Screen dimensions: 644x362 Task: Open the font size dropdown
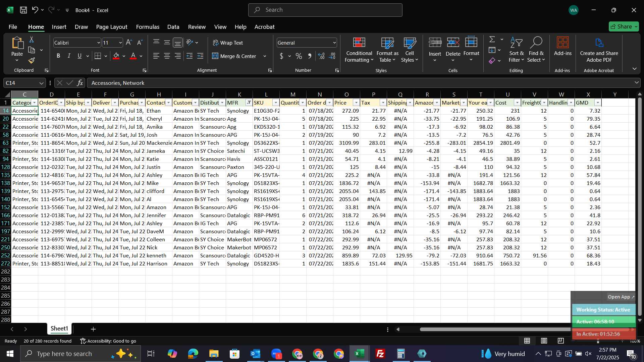pyautogui.click(x=120, y=43)
